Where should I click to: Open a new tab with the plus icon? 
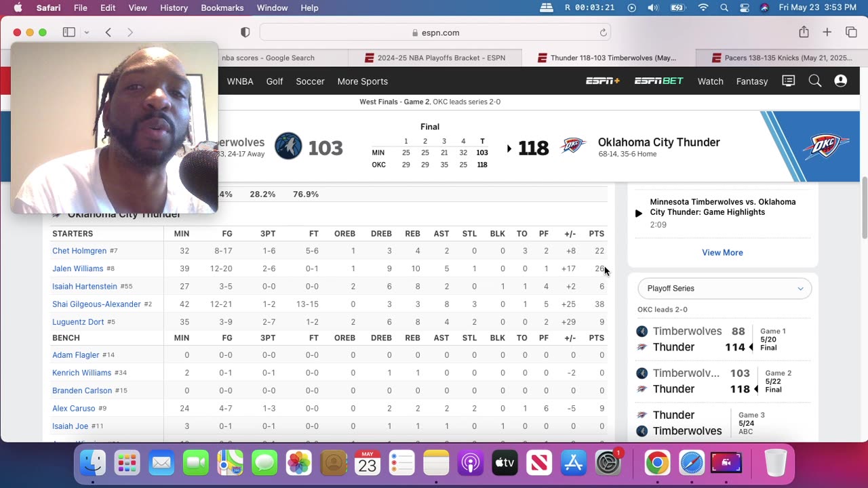click(x=827, y=33)
